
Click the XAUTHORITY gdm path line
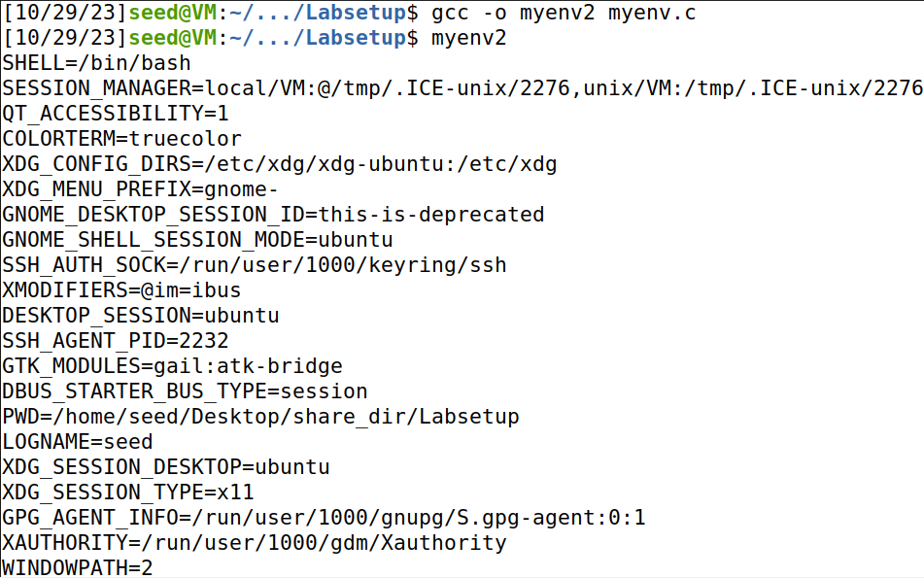click(x=255, y=543)
